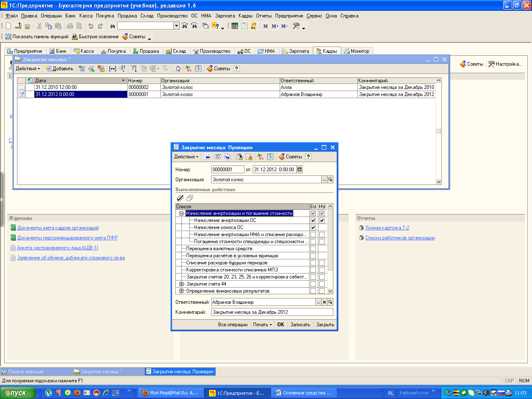
Task: Open Действия dropdown in document dialog
Action: 186,157
